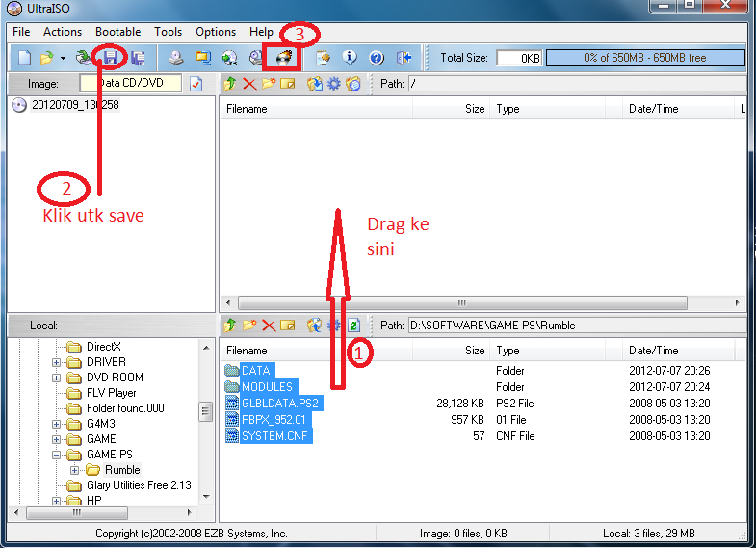Viewport: 756px width, 548px height.
Task: Collapse the GAME PS folder node
Action: point(57,455)
